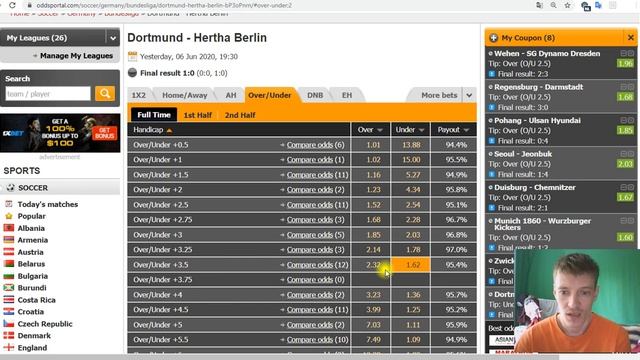This screenshot has height=360, width=640.
Task: Remove Wehen - SG Dynamo Dresden coupon entry
Action: (x=631, y=53)
